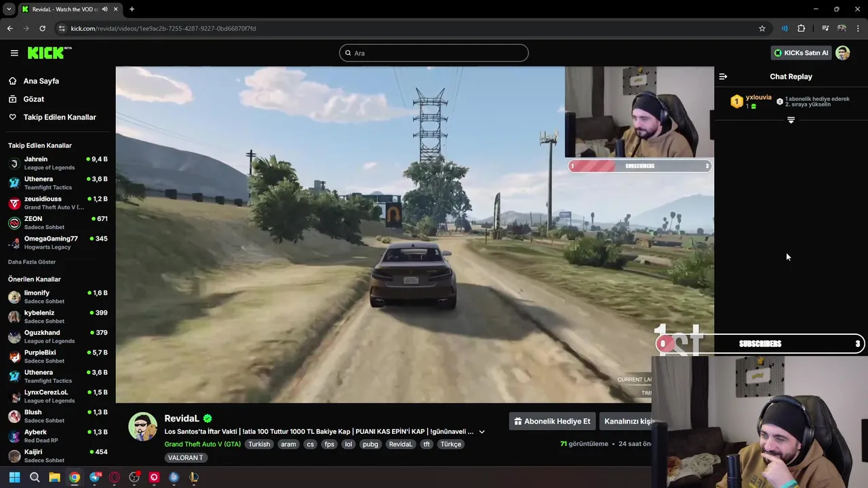The height and width of the screenshot is (488, 868).
Task: Select the aram tag
Action: point(288,444)
